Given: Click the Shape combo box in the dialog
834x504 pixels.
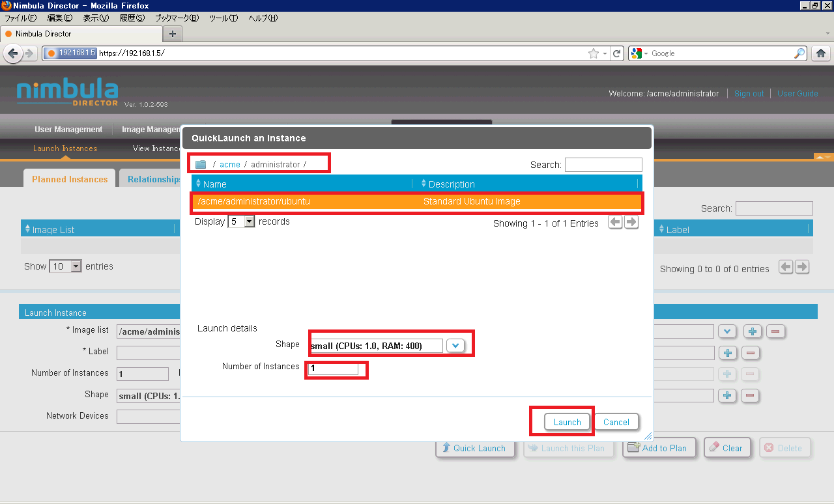Looking at the screenshot, I should 376,346.
